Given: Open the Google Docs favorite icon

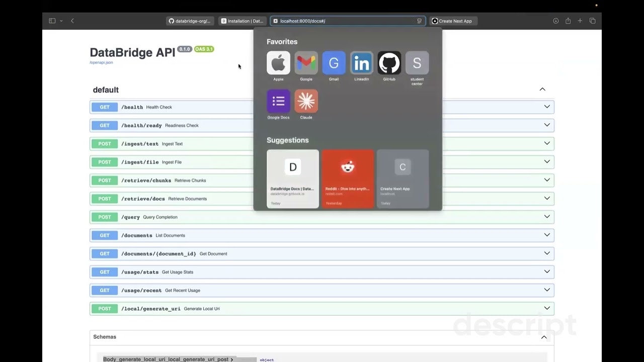Looking at the screenshot, I should pyautogui.click(x=278, y=101).
